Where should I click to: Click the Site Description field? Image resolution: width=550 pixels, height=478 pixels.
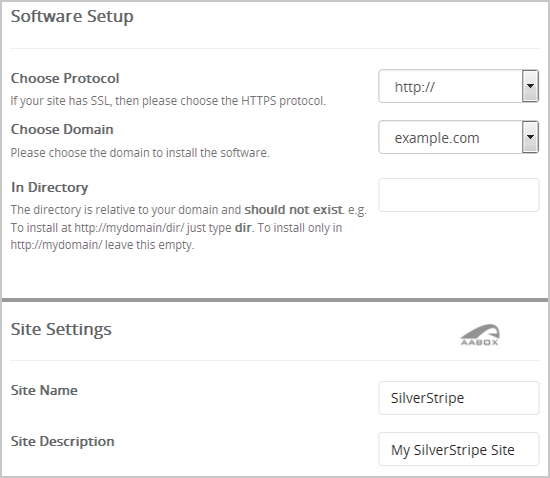(x=458, y=449)
